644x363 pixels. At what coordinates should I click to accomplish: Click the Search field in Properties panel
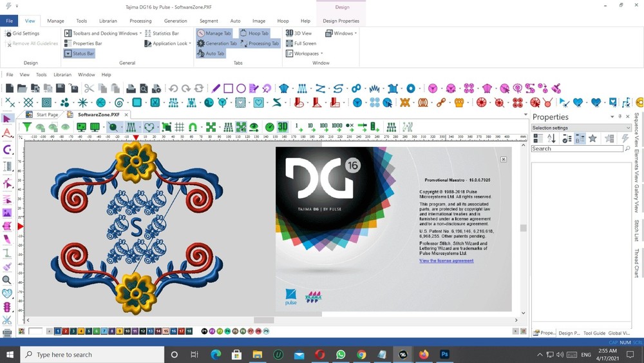577,149
